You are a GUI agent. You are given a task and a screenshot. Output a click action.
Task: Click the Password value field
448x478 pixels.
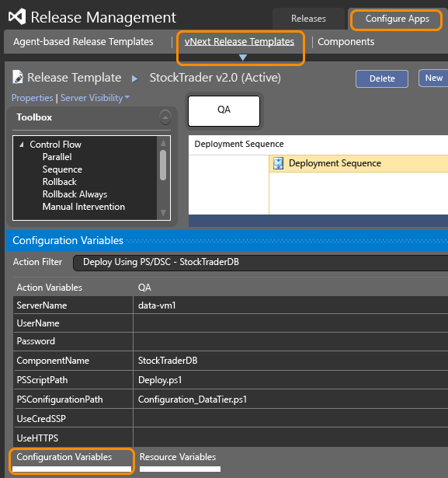point(290,341)
